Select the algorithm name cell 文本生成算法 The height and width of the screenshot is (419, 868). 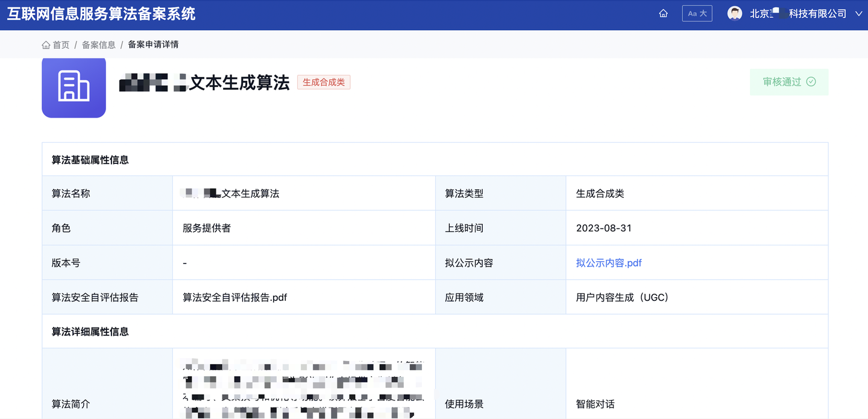pyautogui.click(x=229, y=193)
